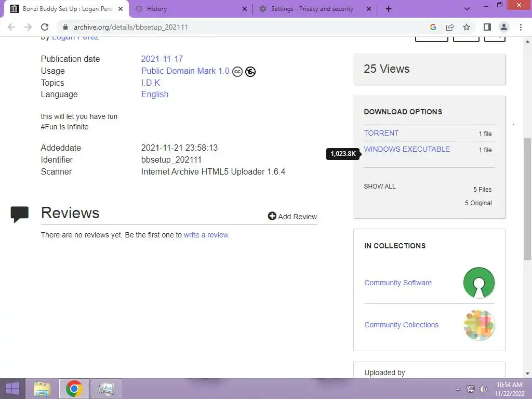Switch to the History tab
This screenshot has height=399, width=532.
coord(191,9)
